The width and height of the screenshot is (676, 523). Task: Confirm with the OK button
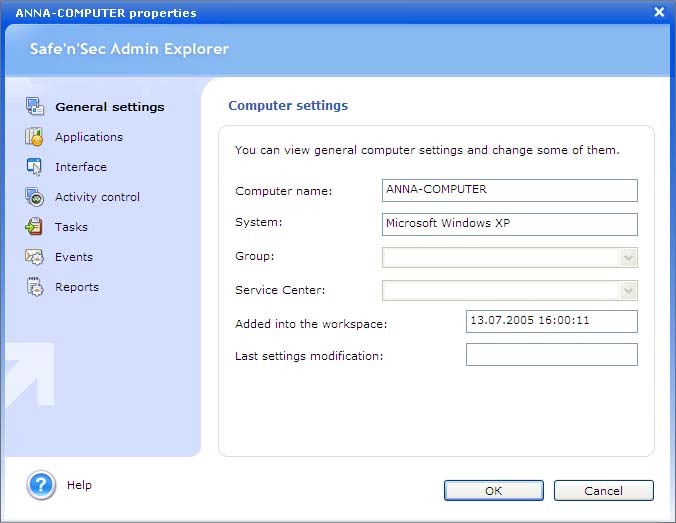click(x=494, y=491)
